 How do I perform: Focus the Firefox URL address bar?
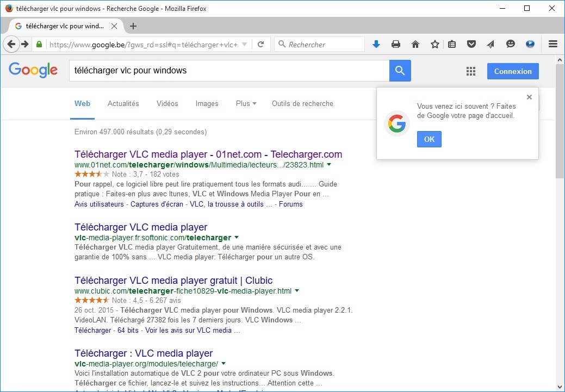pyautogui.click(x=144, y=45)
